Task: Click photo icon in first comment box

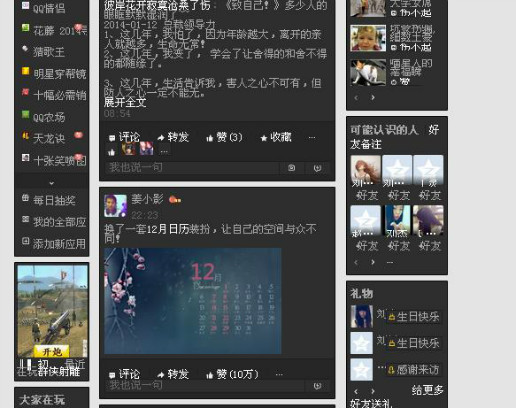Action: 291,168
